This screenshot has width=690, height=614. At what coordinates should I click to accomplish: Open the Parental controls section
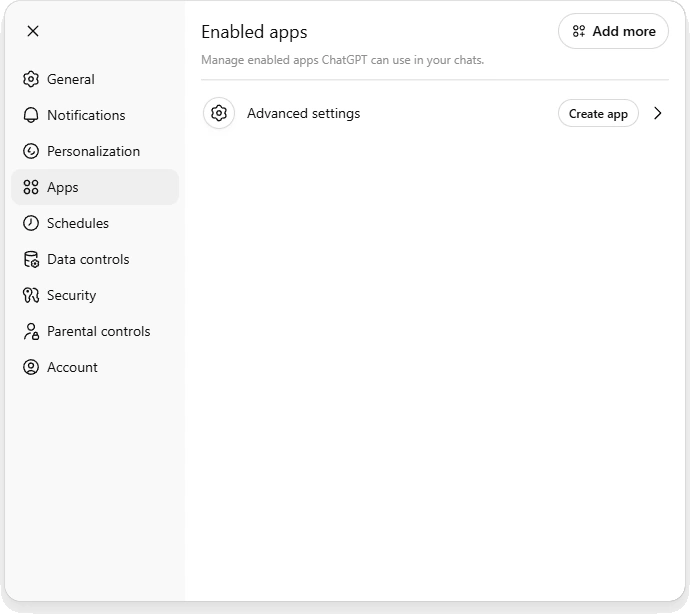click(95, 331)
